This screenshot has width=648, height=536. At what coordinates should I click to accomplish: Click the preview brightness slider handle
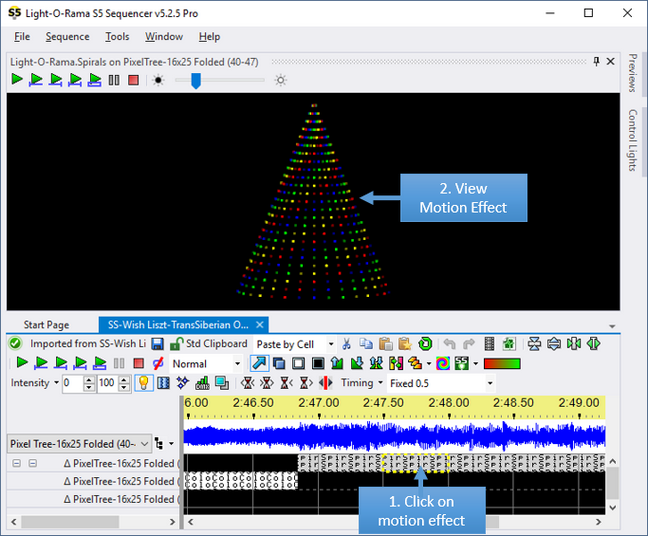coord(195,81)
